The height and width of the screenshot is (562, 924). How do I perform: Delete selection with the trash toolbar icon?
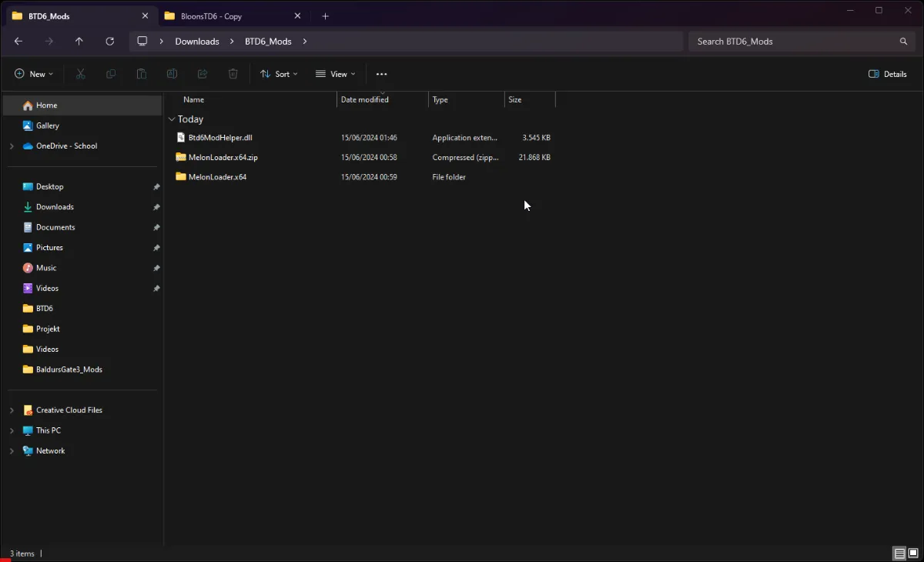[233, 73]
